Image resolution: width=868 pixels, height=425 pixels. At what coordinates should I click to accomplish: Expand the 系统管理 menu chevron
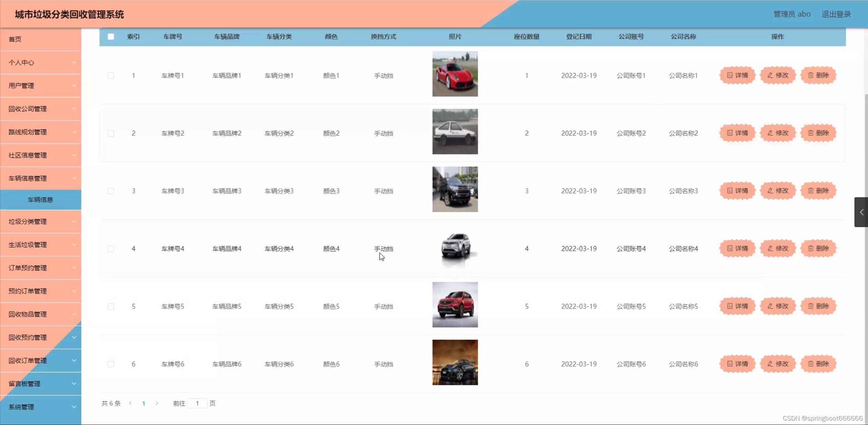[74, 407]
